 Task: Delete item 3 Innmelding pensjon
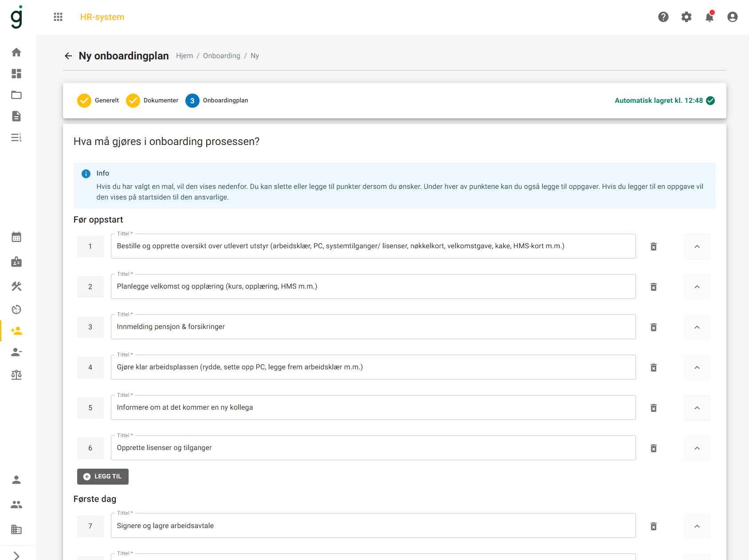coord(654,327)
